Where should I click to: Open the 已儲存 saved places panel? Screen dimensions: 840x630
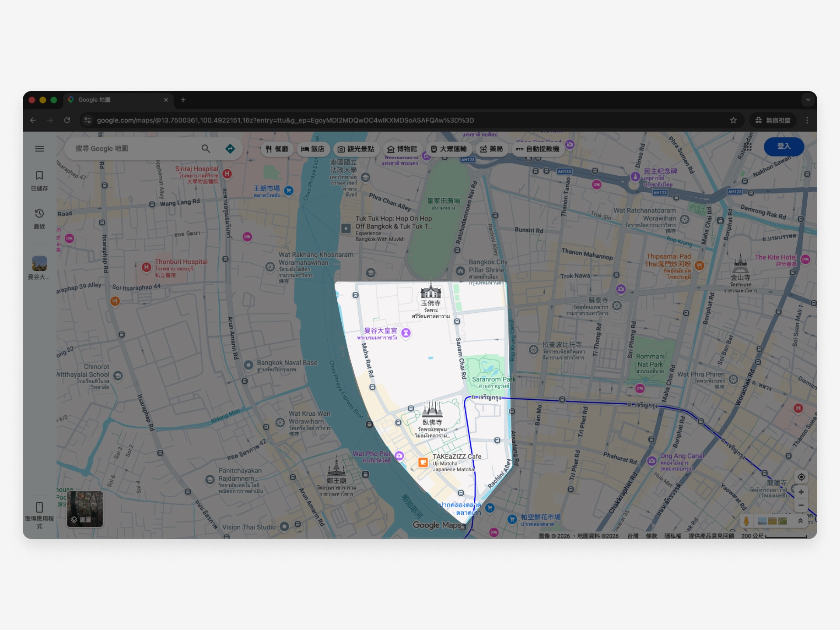point(39,180)
